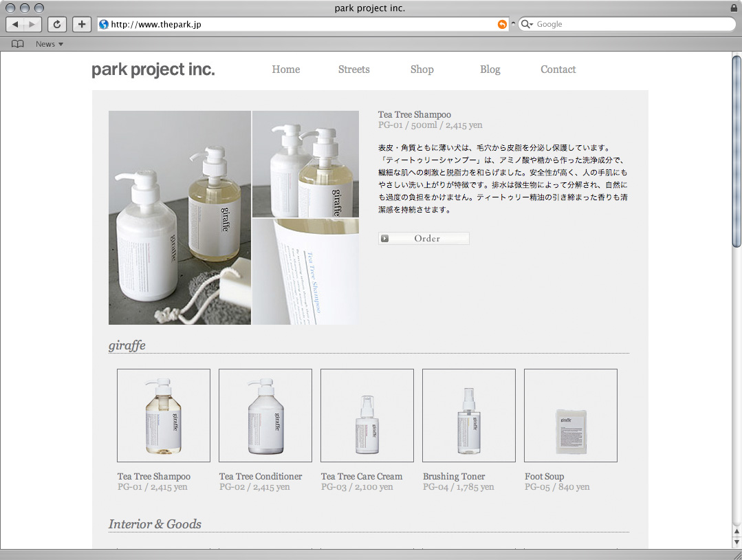
Task: Click the lock icon in title bar
Action: [734, 8]
